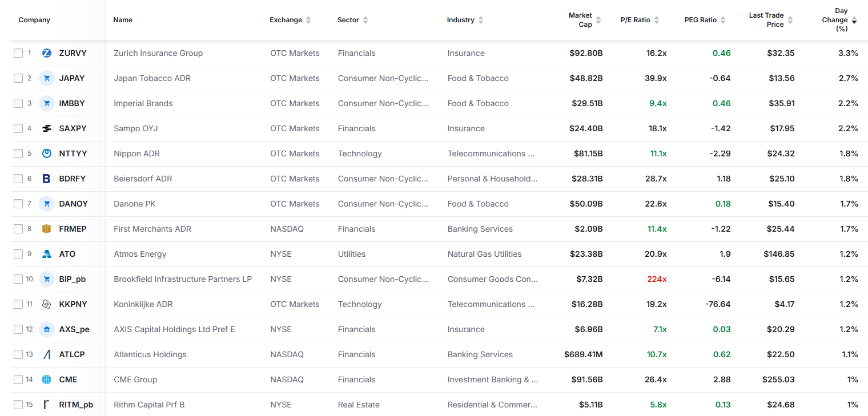Viewport: 868px width, 416px height.
Task: Sort table by Exchange column arrows
Action: click(x=308, y=20)
